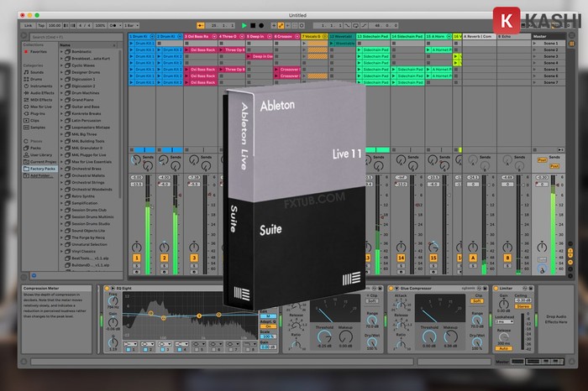This screenshot has width=588, height=391.
Task: Expand the Cyclic Waves pack folder
Action: 62,65
